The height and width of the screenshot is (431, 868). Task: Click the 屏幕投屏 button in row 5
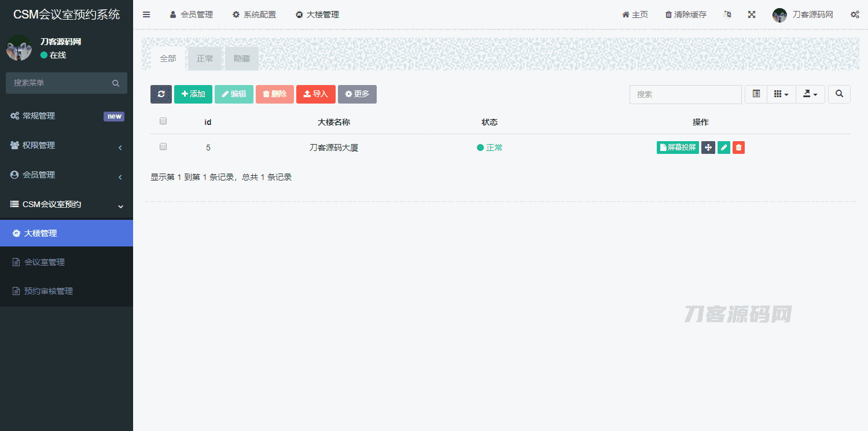tap(678, 148)
